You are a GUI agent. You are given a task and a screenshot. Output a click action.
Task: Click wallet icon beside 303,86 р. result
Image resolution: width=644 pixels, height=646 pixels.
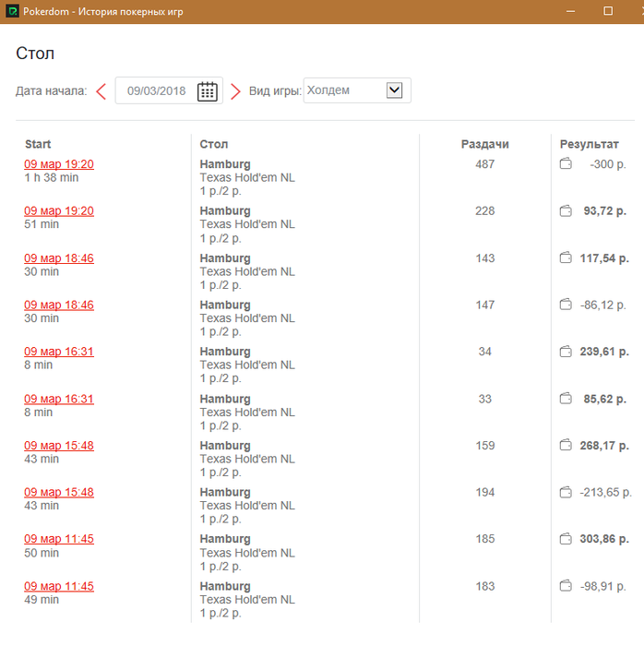point(566,539)
